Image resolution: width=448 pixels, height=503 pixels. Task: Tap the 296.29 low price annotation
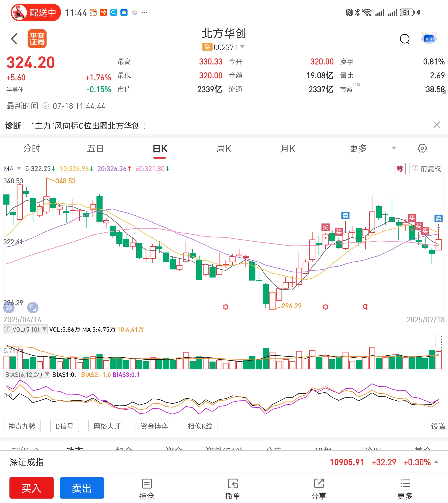coord(291,306)
